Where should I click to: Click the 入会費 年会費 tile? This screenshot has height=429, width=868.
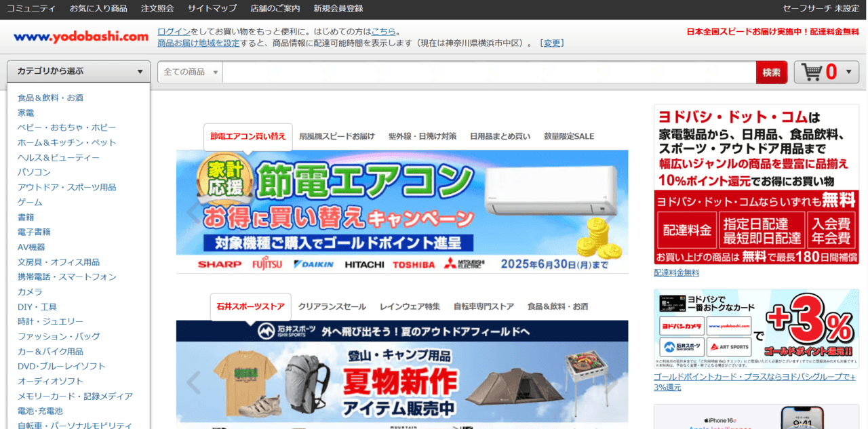point(833,231)
